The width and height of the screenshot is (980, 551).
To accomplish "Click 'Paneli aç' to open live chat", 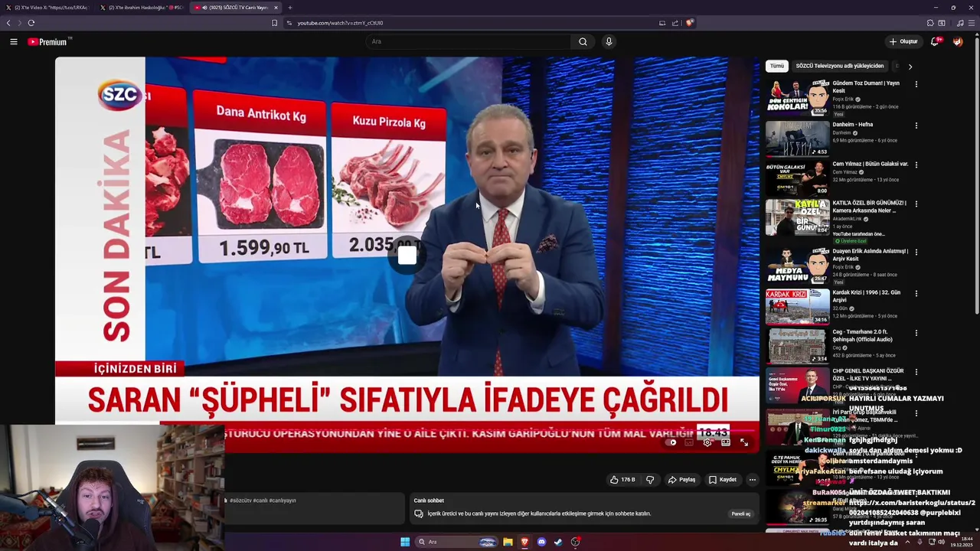I will [740, 514].
